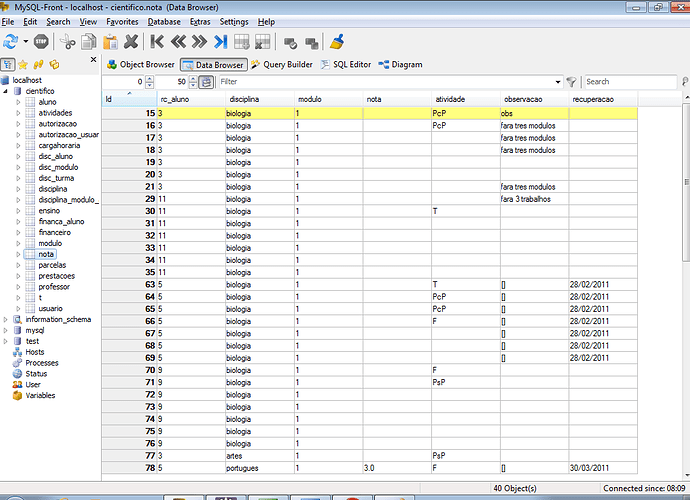The image size is (690, 500).
Task: Go to next records page icon
Action: pyautogui.click(x=199, y=42)
